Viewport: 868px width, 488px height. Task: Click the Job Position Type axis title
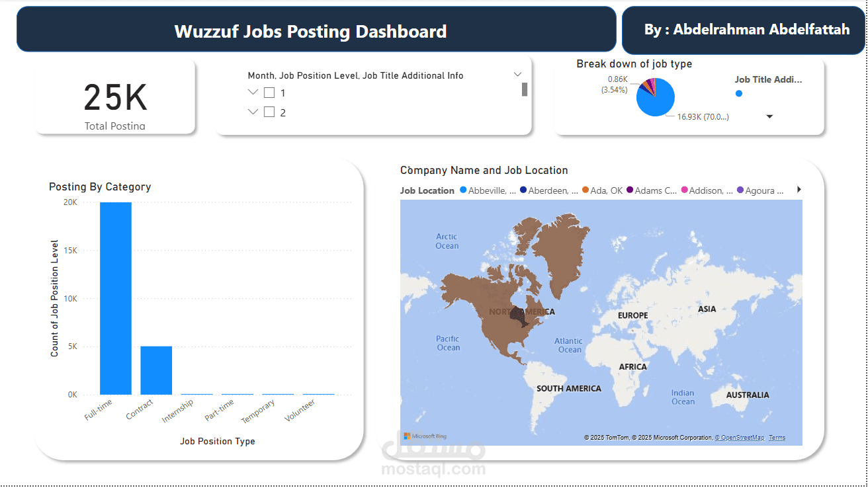(218, 441)
